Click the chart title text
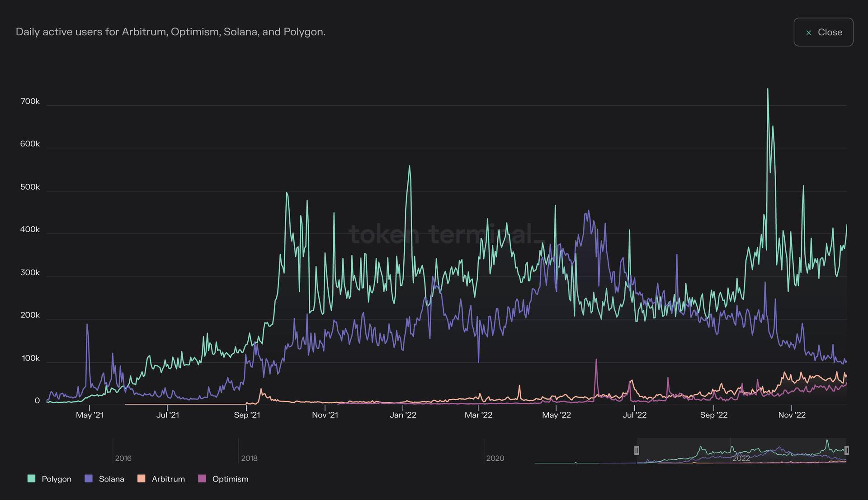This screenshot has height=500, width=868. pos(170,32)
